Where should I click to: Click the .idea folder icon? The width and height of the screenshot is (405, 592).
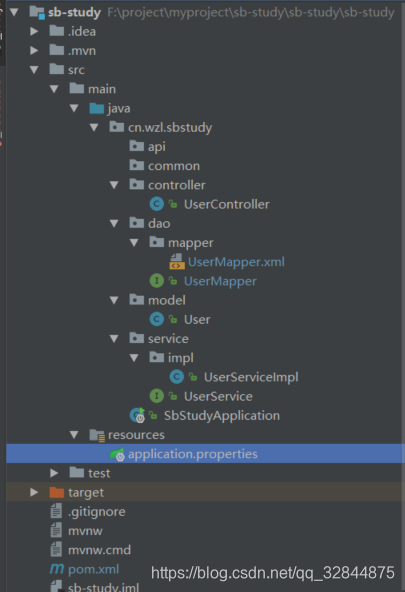57,31
